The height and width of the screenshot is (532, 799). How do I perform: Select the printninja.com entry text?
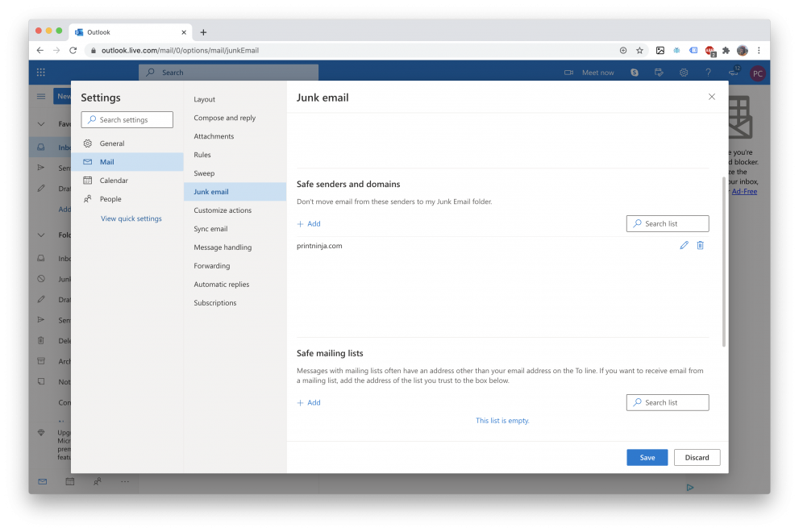tap(319, 246)
